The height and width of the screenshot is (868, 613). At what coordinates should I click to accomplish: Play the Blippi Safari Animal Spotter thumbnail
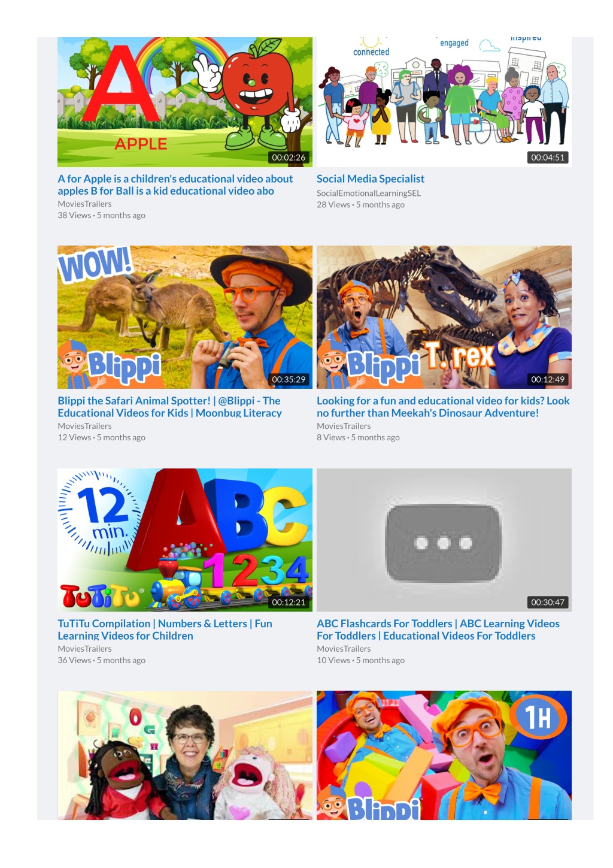coord(185,317)
